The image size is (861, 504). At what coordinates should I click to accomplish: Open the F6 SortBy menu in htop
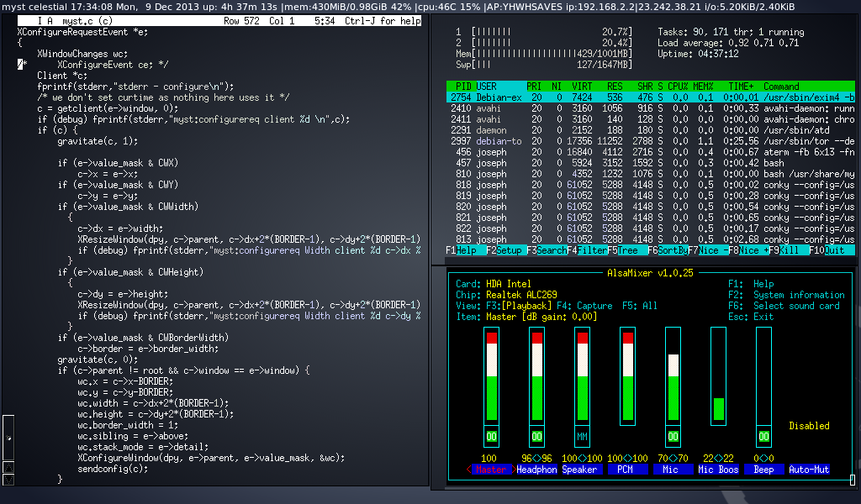click(672, 250)
